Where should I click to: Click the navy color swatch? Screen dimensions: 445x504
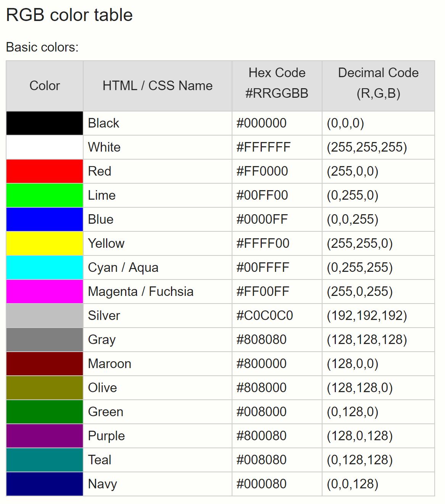coord(45,484)
